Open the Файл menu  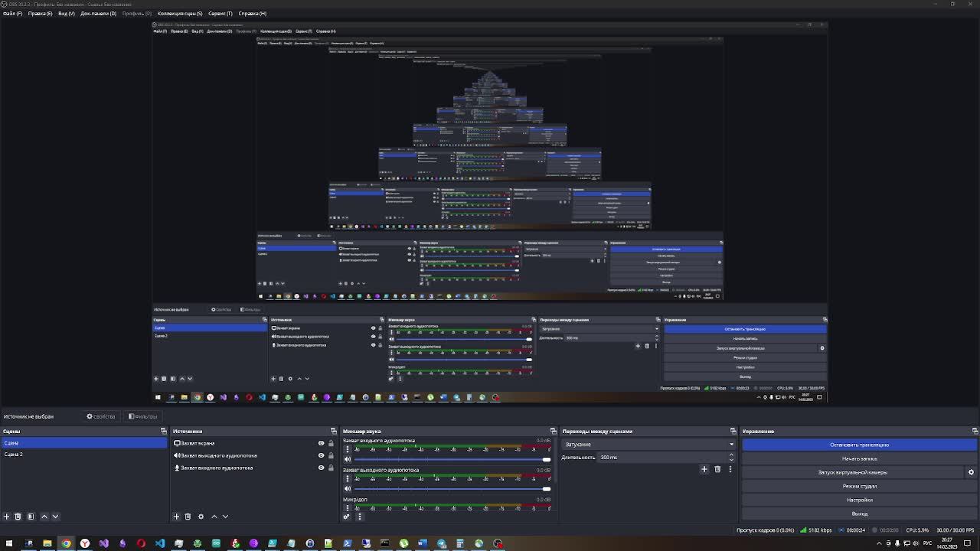tap(12, 13)
